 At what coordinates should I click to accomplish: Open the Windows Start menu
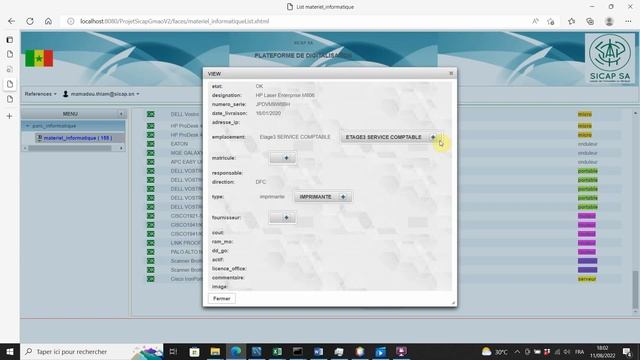coord(10,351)
